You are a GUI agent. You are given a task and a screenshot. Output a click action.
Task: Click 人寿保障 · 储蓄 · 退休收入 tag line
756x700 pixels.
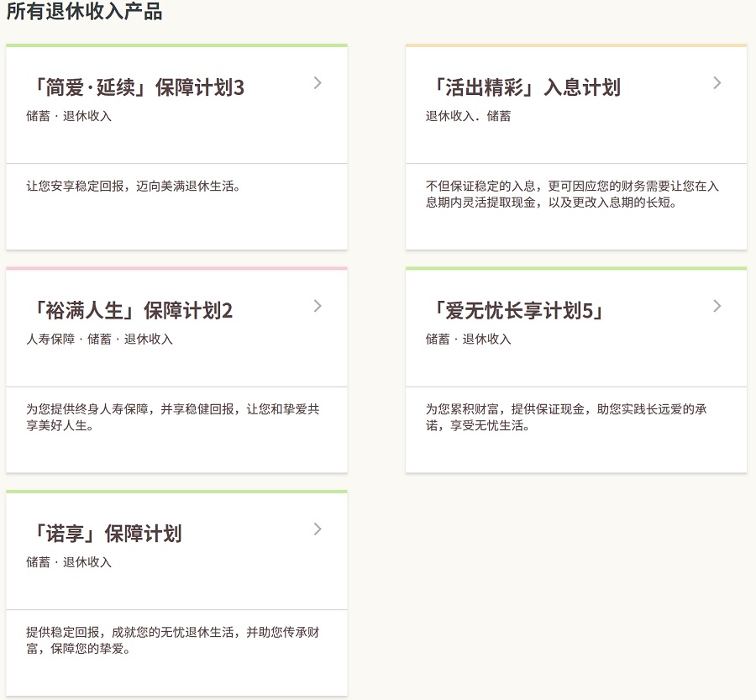[99, 339]
